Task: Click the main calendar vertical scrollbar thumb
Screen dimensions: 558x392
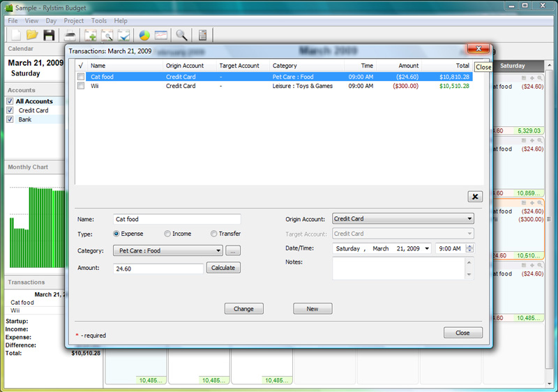Action: coord(549,219)
